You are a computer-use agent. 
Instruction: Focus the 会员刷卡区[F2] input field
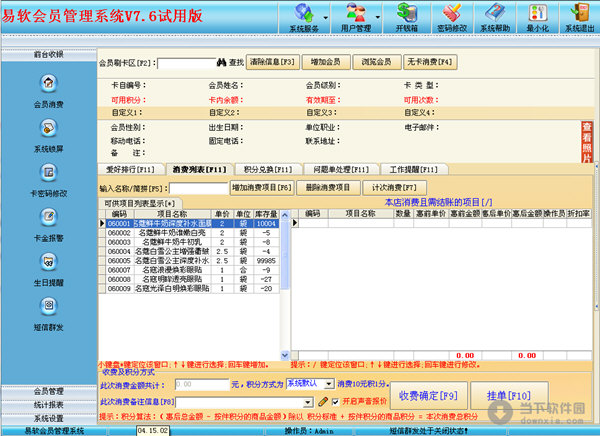pyautogui.click(x=187, y=63)
